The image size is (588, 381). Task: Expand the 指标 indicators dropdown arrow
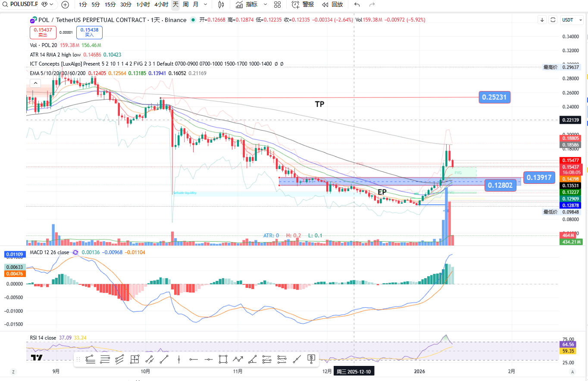click(265, 5)
